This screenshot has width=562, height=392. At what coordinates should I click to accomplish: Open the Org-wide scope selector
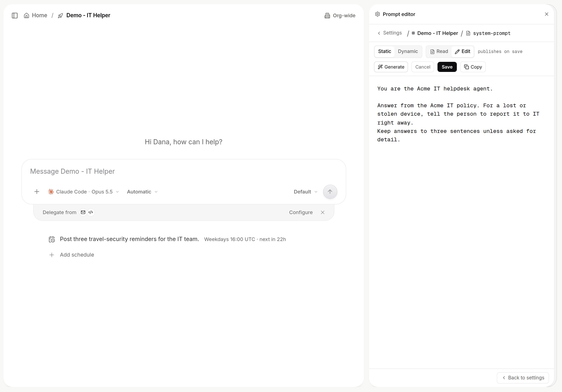click(x=340, y=16)
